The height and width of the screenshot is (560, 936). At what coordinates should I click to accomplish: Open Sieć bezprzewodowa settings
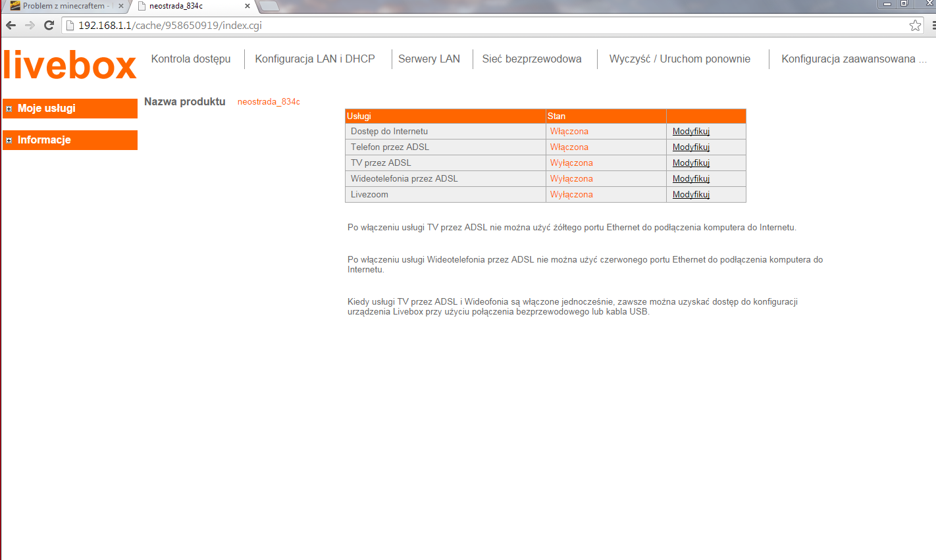click(x=532, y=59)
